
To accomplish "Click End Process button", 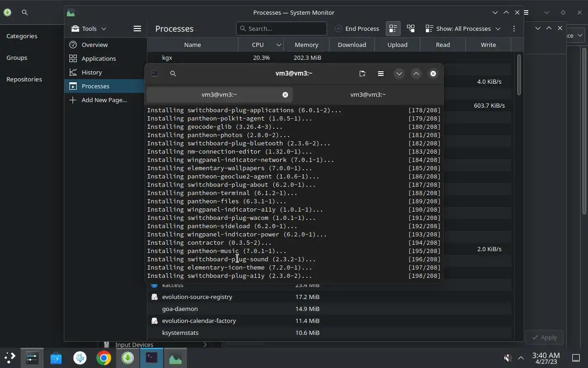I will point(357,29).
